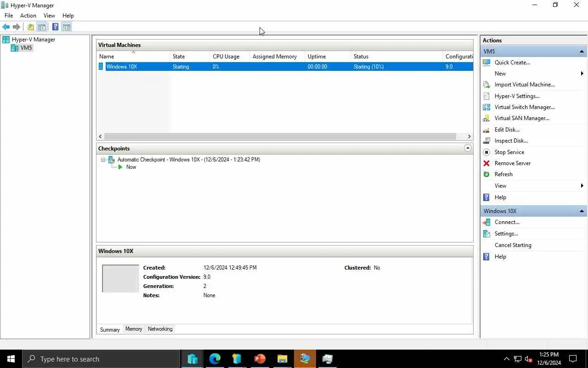
Task: Collapse the Checkpoints pane chevron
Action: (x=468, y=148)
